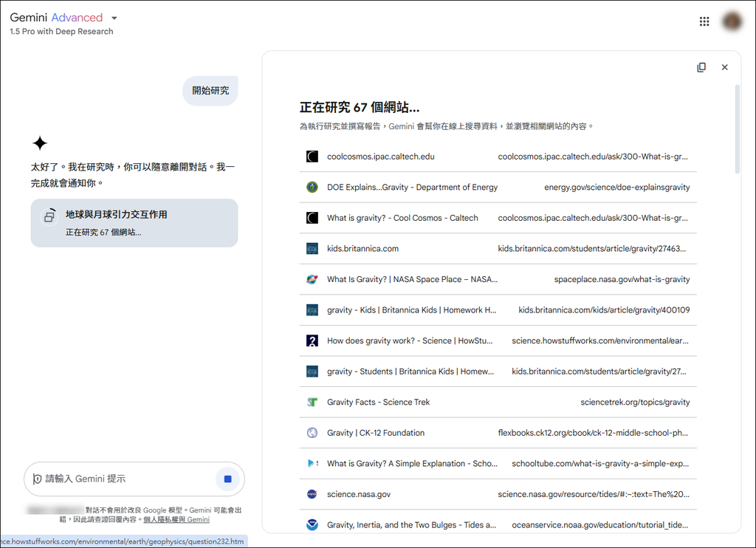The width and height of the screenshot is (756, 548).
Task: Click the science.nasa.gov NASA logo favicon
Action: [312, 494]
